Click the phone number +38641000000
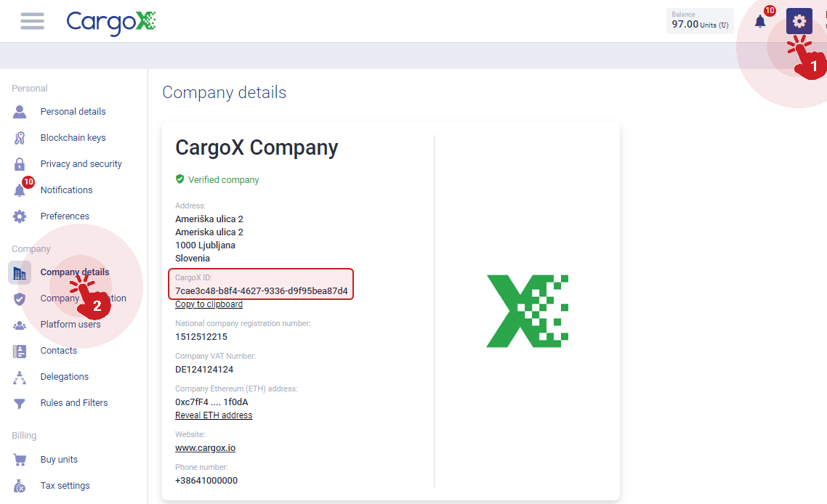The width and height of the screenshot is (827, 504). [206, 481]
